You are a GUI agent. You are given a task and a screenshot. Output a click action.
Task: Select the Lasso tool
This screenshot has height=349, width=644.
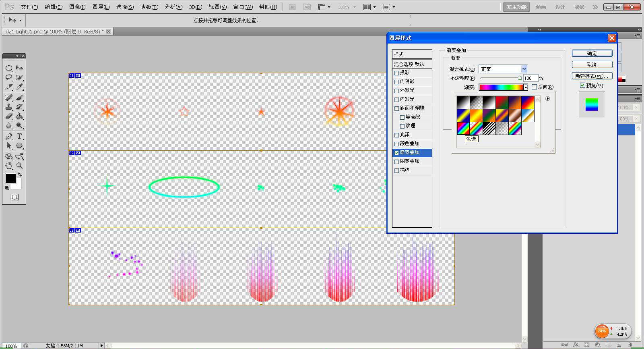[x=9, y=77]
